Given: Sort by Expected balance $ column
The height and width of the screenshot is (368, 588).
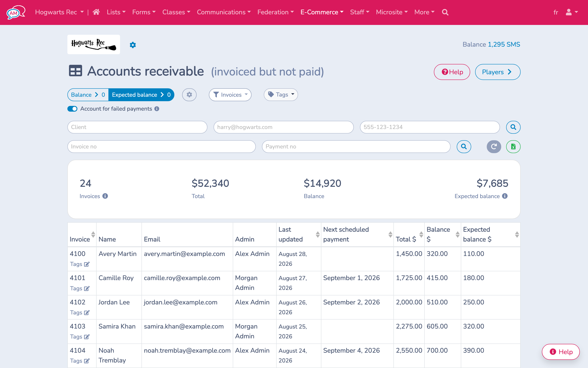Looking at the screenshot, I should (x=517, y=234).
